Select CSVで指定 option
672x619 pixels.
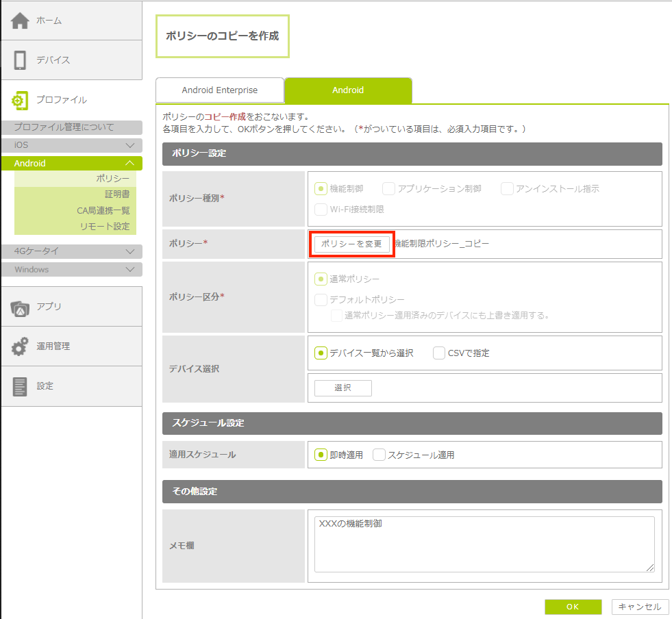pyautogui.click(x=440, y=353)
